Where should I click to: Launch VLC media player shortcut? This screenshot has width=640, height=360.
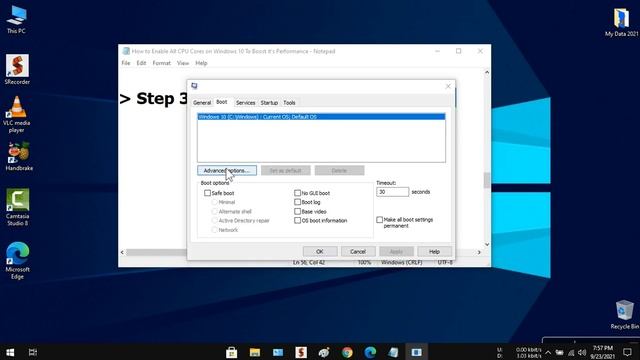[16, 114]
